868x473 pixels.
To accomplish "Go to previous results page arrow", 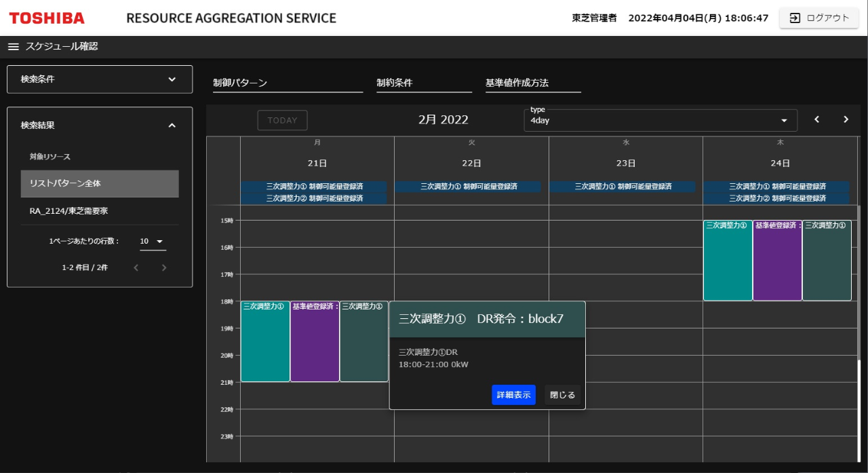I will [x=136, y=267].
